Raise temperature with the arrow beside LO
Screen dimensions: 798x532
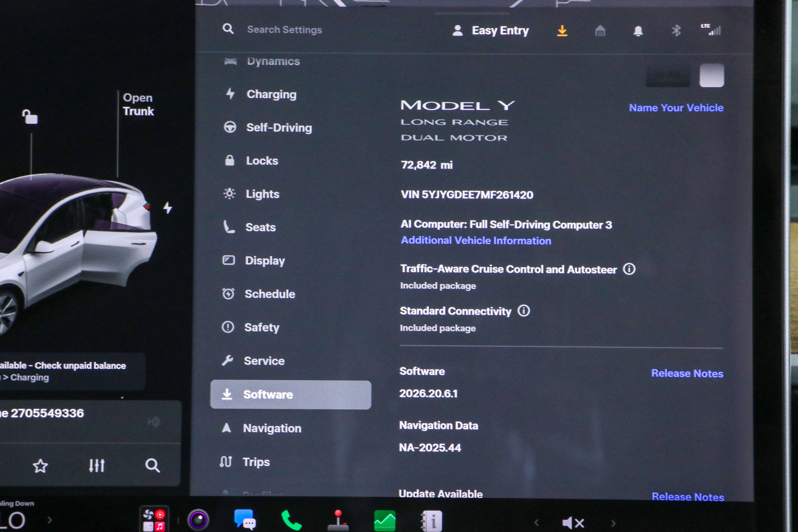[49, 521]
